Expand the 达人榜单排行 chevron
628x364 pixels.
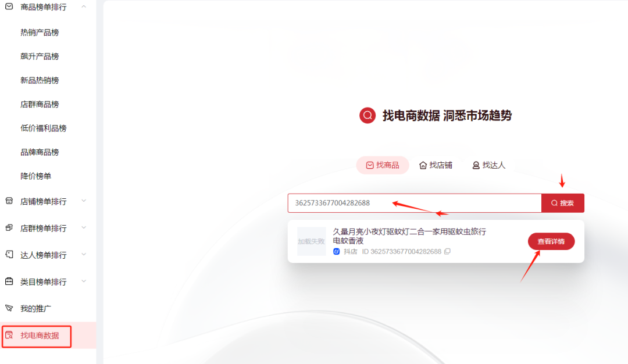tap(84, 254)
